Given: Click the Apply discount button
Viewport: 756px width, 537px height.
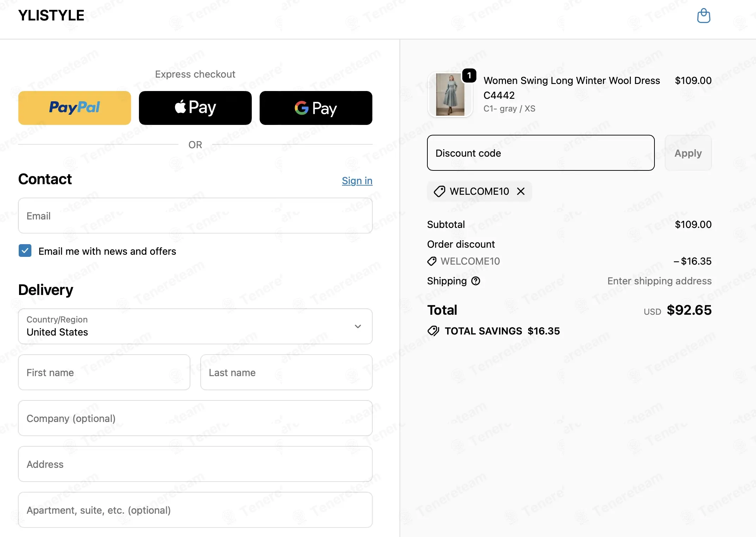Looking at the screenshot, I should click(688, 153).
